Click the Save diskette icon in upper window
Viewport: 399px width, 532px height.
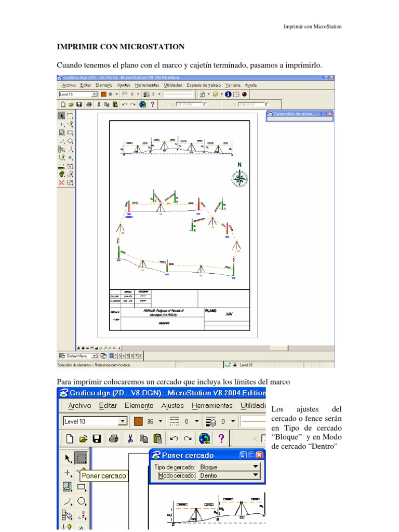79,104
